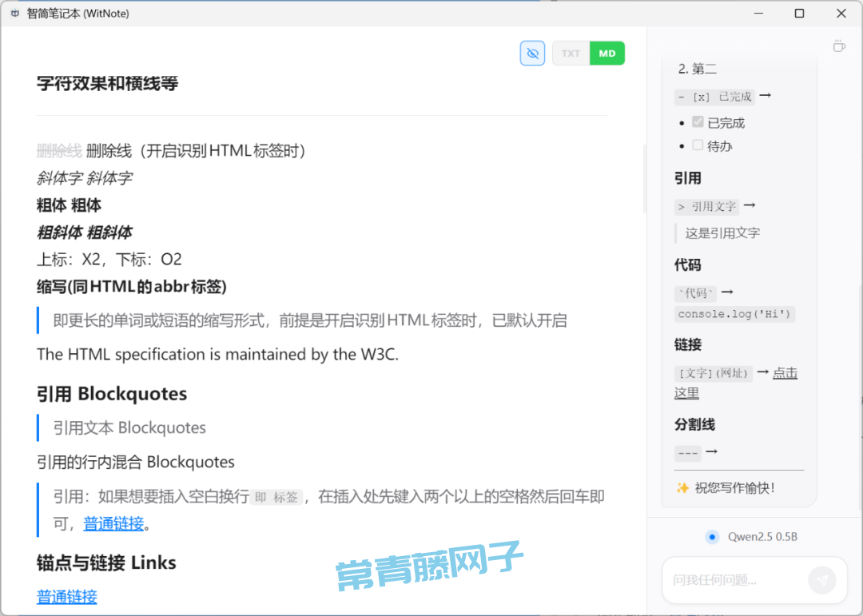Click 普通链接 under 锚点与链接 Links heading
Viewport: 863px width, 616px height.
click(x=66, y=597)
